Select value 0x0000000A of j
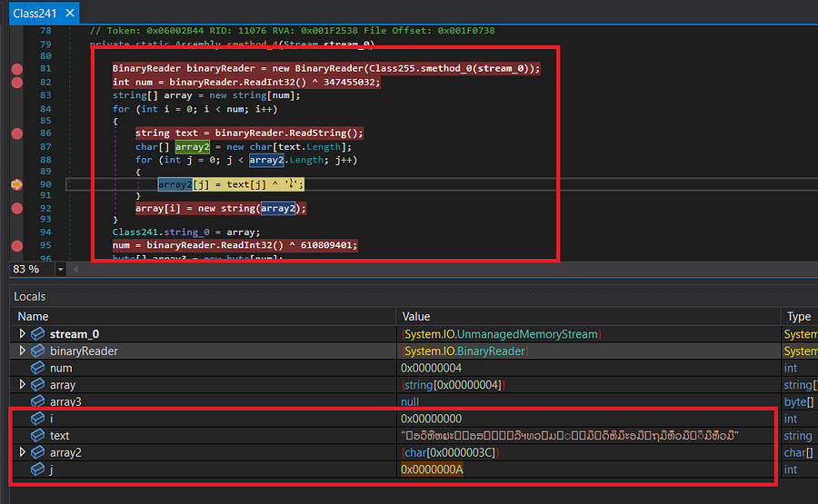This screenshot has height=504, width=818. (432, 469)
